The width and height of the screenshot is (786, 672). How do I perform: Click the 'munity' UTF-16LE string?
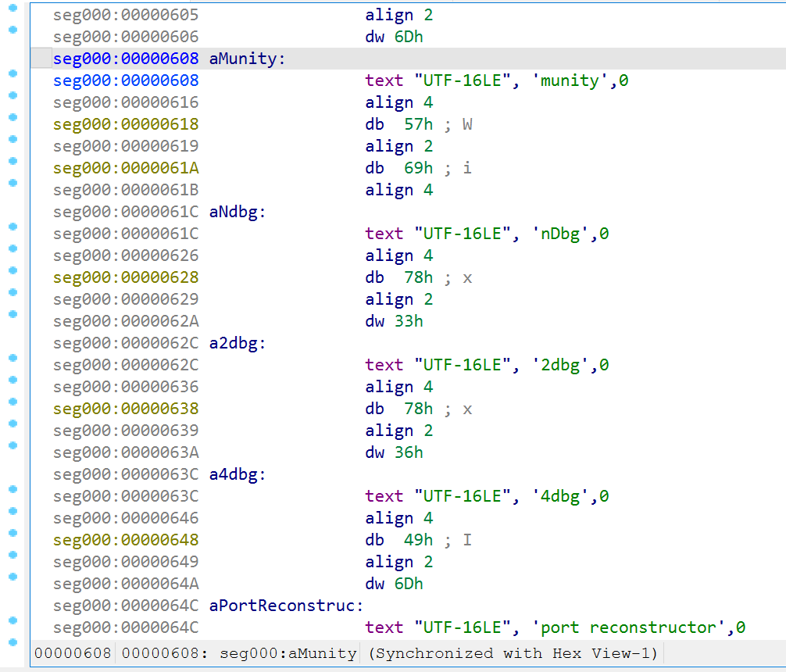pyautogui.click(x=570, y=80)
